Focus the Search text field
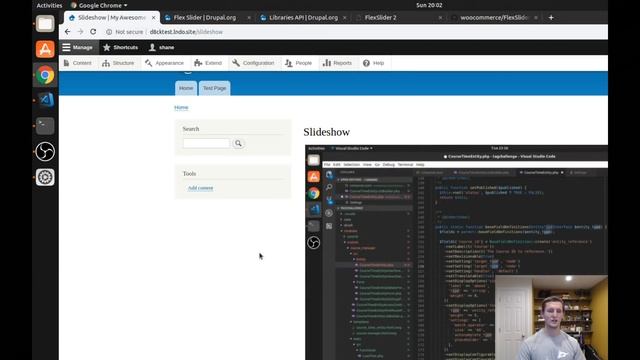 click(206, 143)
